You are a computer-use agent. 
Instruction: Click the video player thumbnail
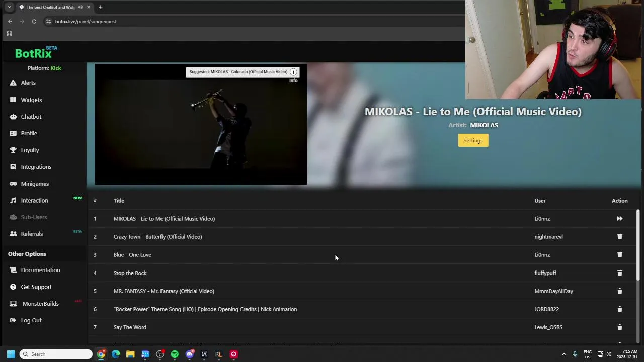(201, 124)
